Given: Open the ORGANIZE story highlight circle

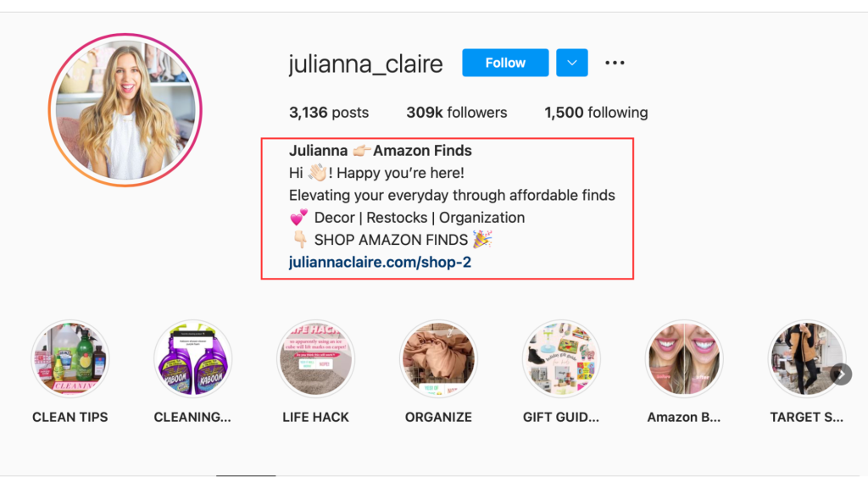Looking at the screenshot, I should (438, 358).
